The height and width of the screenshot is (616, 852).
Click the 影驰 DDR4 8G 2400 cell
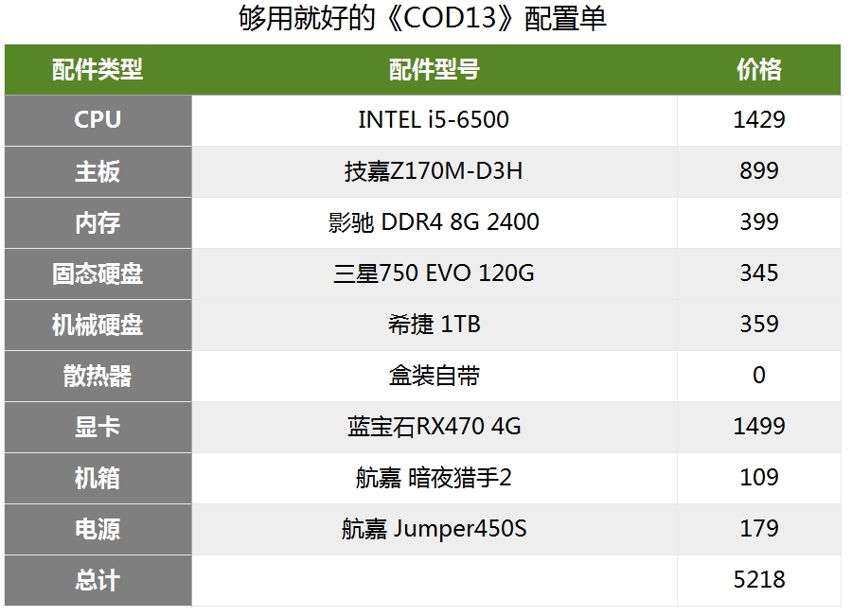pyautogui.click(x=434, y=222)
